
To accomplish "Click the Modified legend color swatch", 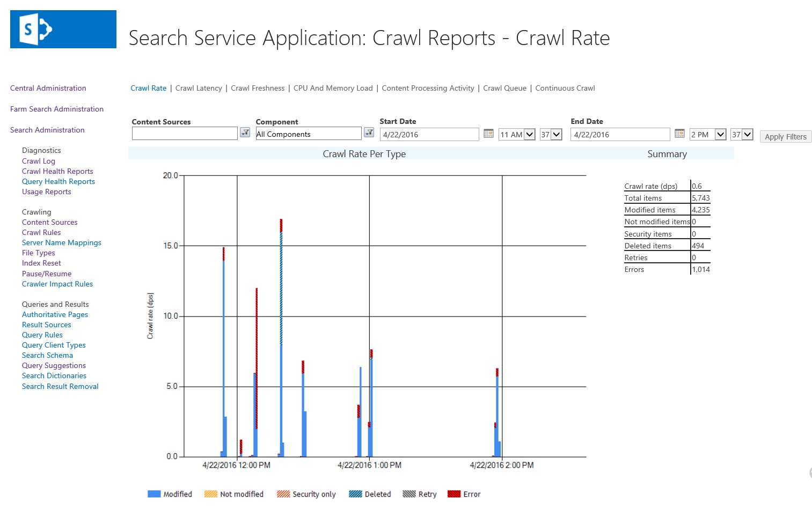I will click(x=154, y=494).
